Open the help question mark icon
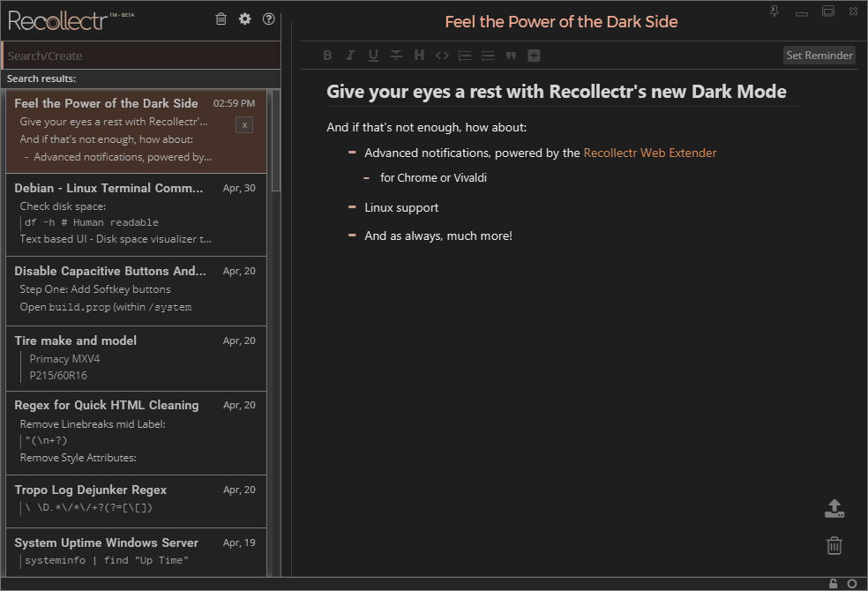Image resolution: width=868 pixels, height=591 pixels. coord(268,19)
